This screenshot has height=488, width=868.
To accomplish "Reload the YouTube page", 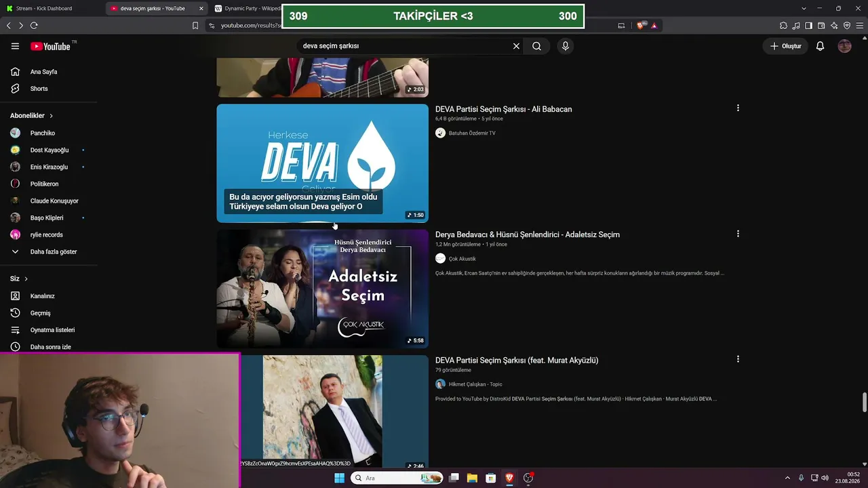I will pos(34,26).
